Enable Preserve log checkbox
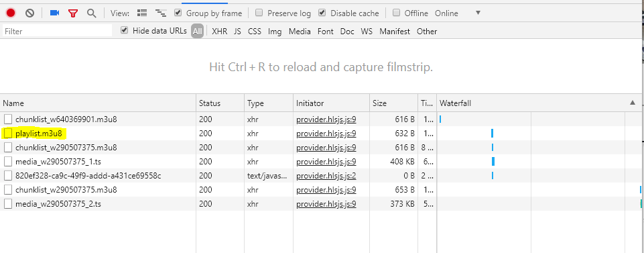This screenshot has width=644, height=253. click(x=259, y=13)
